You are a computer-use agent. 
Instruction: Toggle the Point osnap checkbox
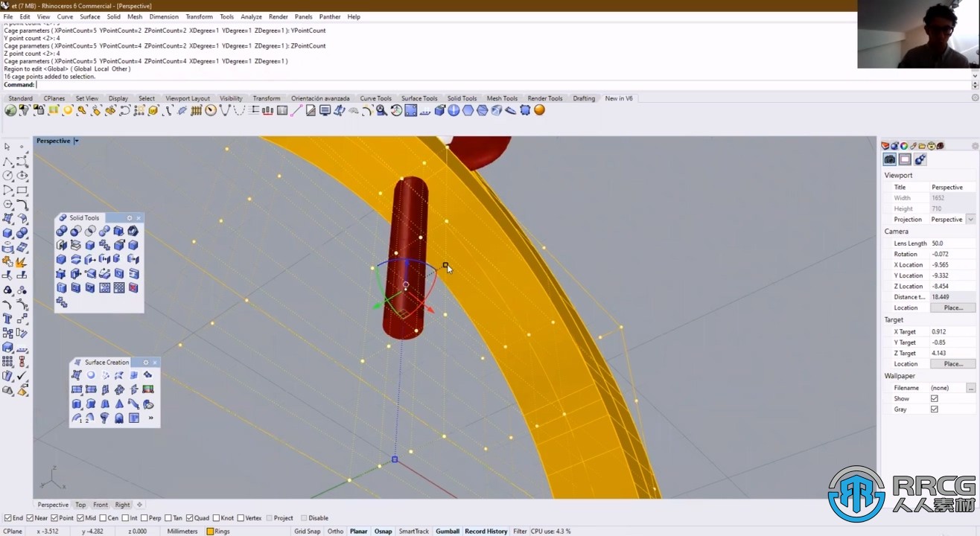click(x=54, y=518)
